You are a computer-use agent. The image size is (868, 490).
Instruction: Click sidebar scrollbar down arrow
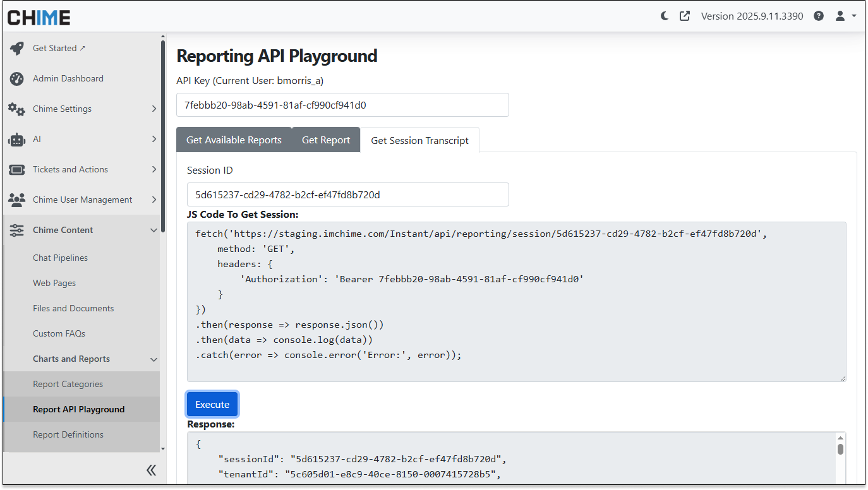[x=163, y=448]
